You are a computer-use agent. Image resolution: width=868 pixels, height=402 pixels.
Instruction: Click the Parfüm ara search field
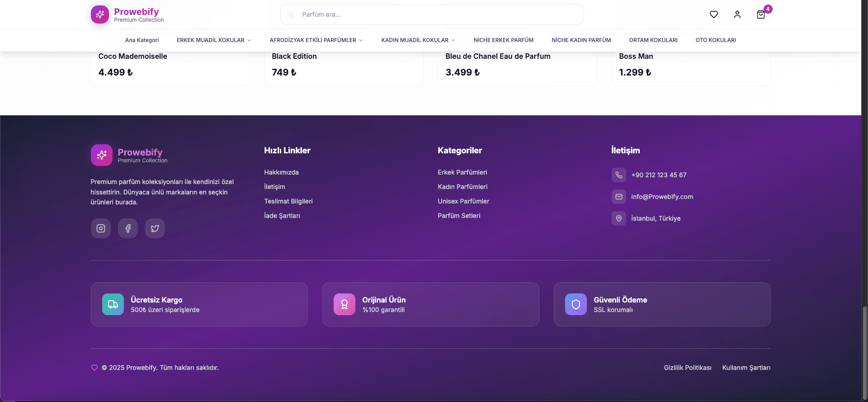(x=432, y=14)
